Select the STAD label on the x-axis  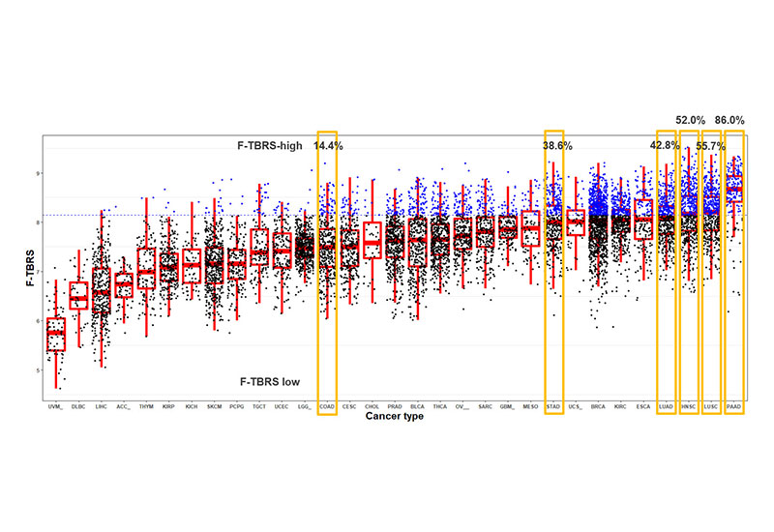pyautogui.click(x=553, y=408)
